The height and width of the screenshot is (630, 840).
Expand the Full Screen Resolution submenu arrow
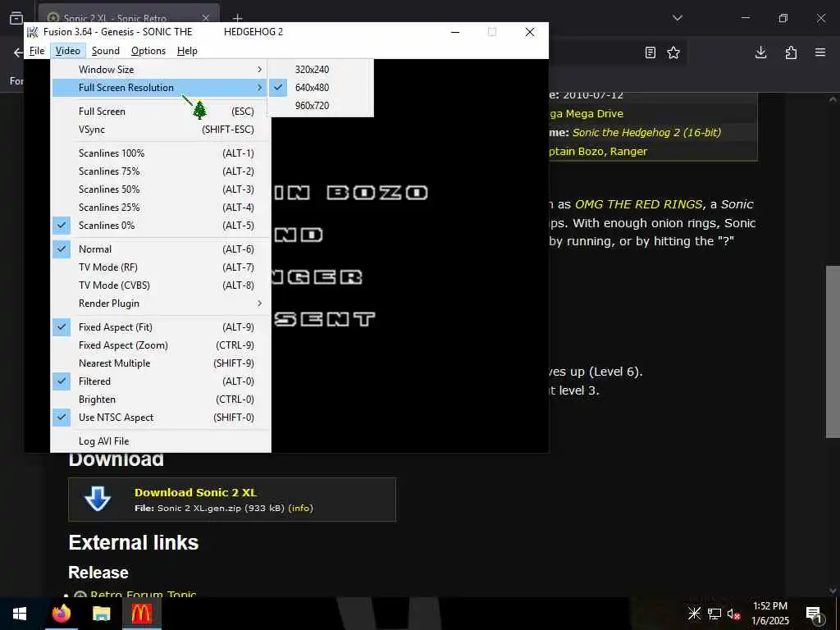(x=260, y=87)
